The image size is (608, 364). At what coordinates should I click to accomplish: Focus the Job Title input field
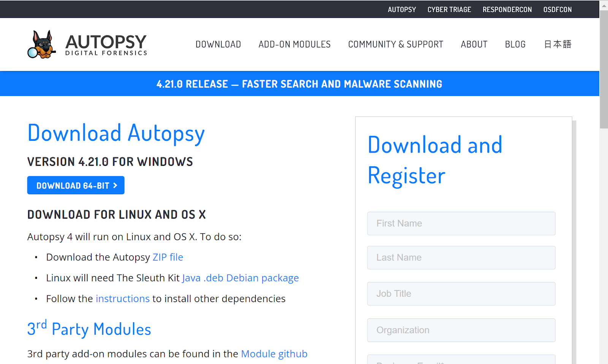(461, 294)
